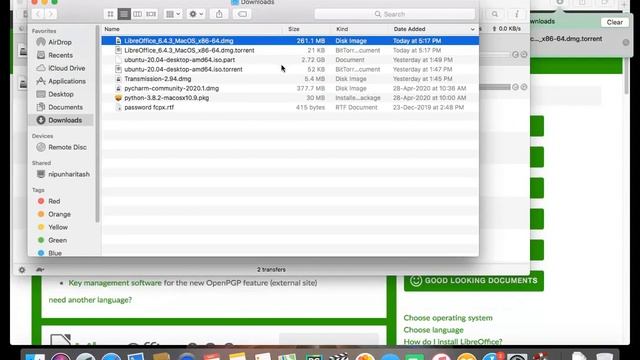Switch Finder to icon view
The image size is (640, 360).
tap(110, 14)
